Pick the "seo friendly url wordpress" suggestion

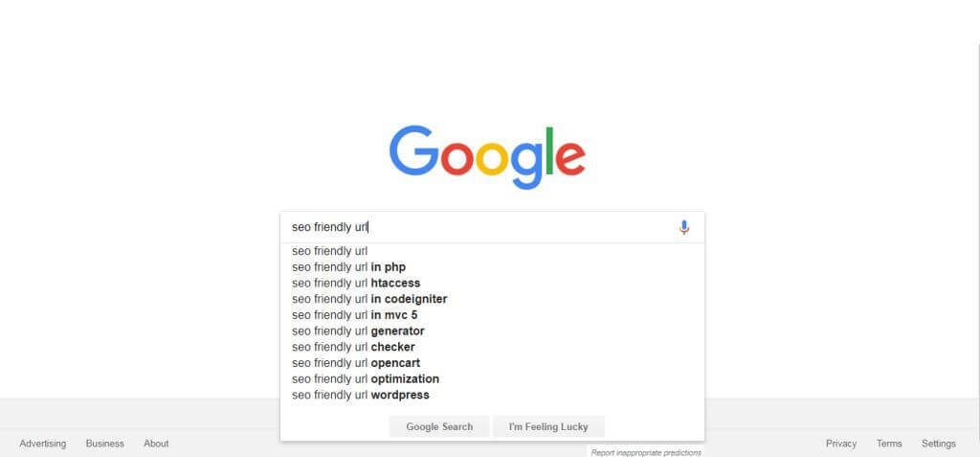click(492, 395)
